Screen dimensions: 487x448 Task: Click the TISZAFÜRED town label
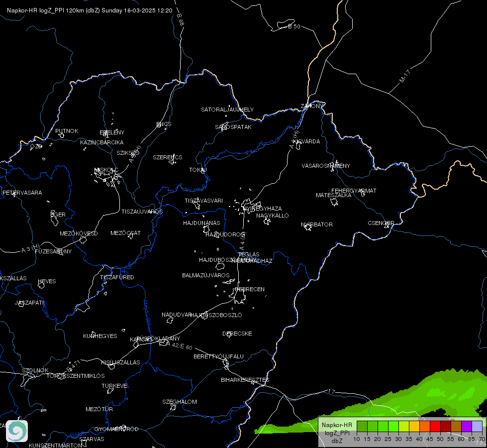117,277
